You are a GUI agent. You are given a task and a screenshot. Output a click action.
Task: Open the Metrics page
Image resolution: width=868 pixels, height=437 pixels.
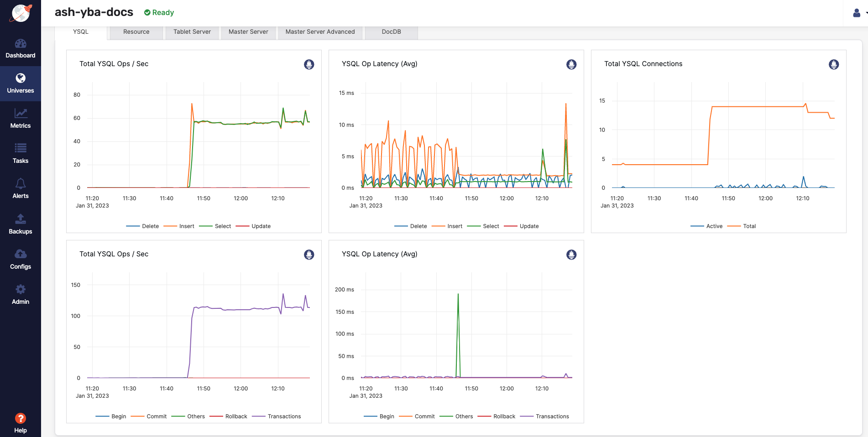pos(21,119)
